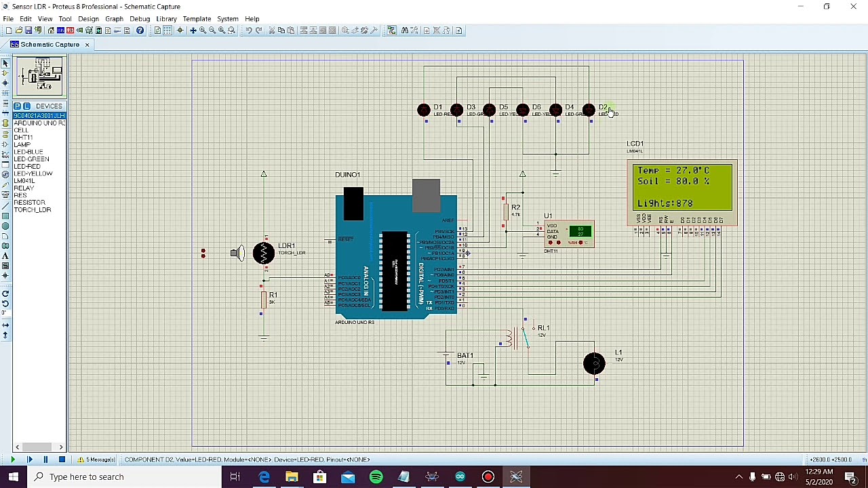Create a new project from toolbar
The width and height of the screenshot is (868, 488).
pyautogui.click(x=9, y=30)
